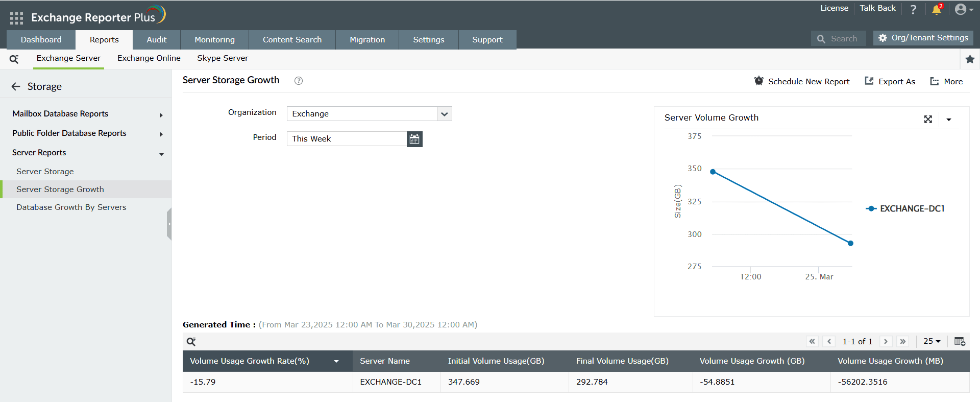Switch to the Reports tab
Image resolution: width=980 pixels, height=402 pixels.
pos(104,40)
